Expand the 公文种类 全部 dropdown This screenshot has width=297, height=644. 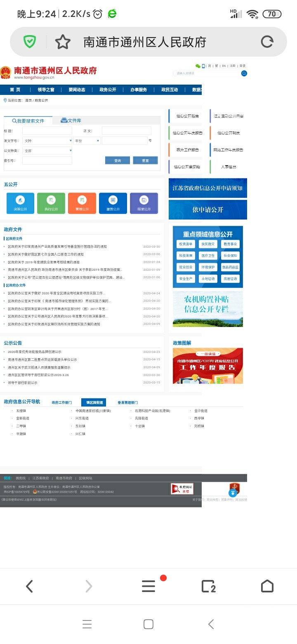click(47, 151)
